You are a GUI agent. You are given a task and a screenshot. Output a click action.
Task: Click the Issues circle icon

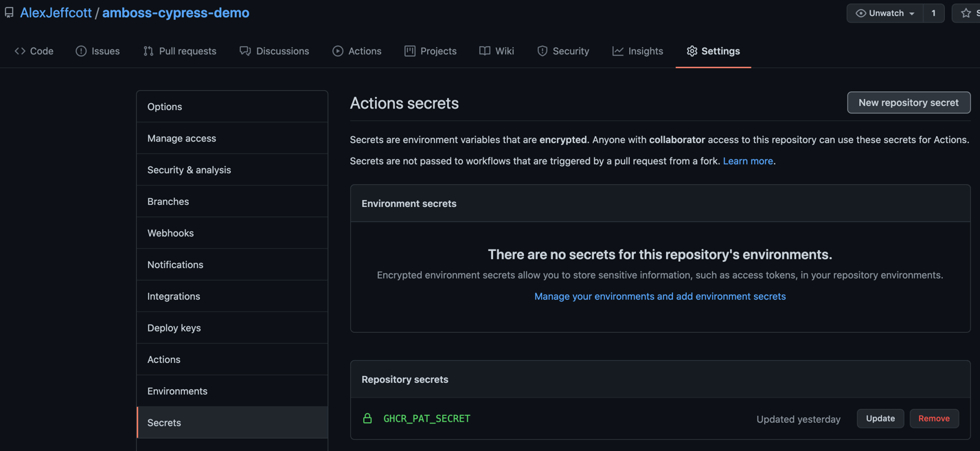point(81,51)
